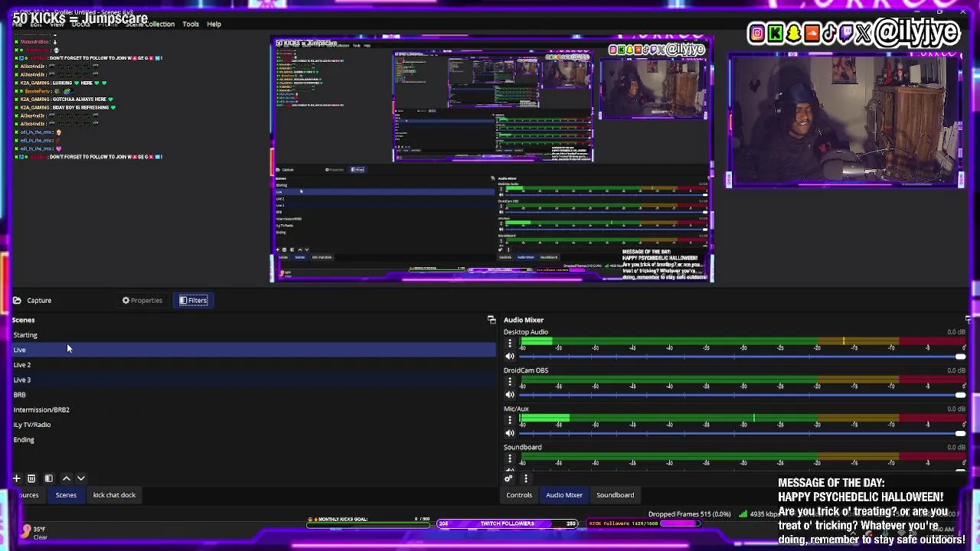
Task: Switch to the kick chat dock tab
Action: pyautogui.click(x=114, y=495)
